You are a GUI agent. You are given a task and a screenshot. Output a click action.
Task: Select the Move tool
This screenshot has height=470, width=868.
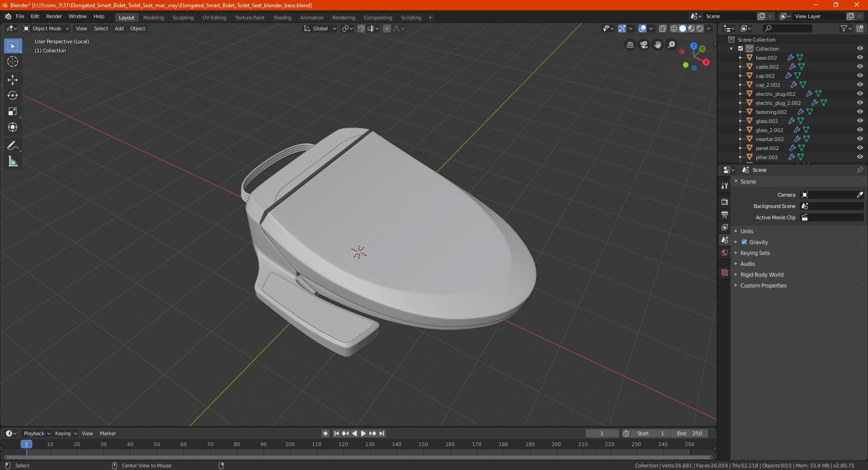pos(13,80)
